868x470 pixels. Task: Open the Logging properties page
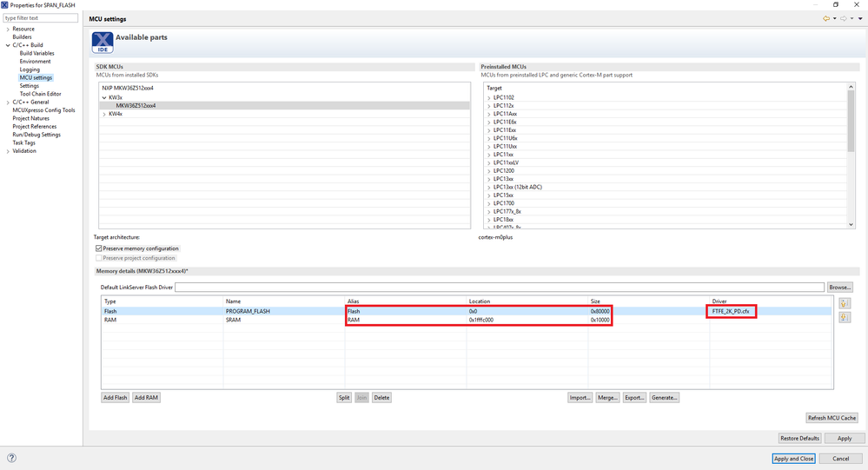pos(30,70)
